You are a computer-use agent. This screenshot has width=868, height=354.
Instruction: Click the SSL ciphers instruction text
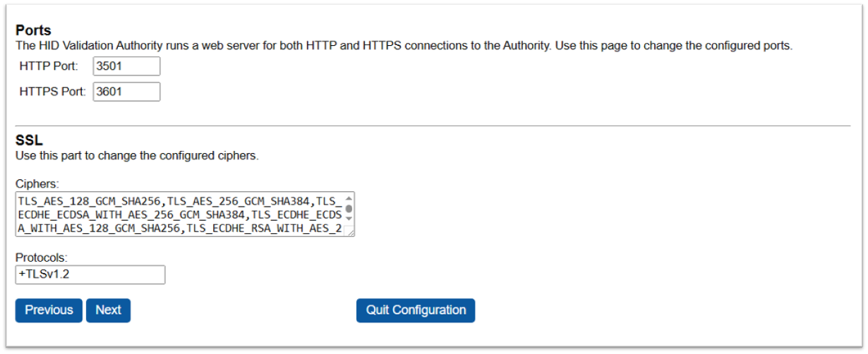pos(137,155)
